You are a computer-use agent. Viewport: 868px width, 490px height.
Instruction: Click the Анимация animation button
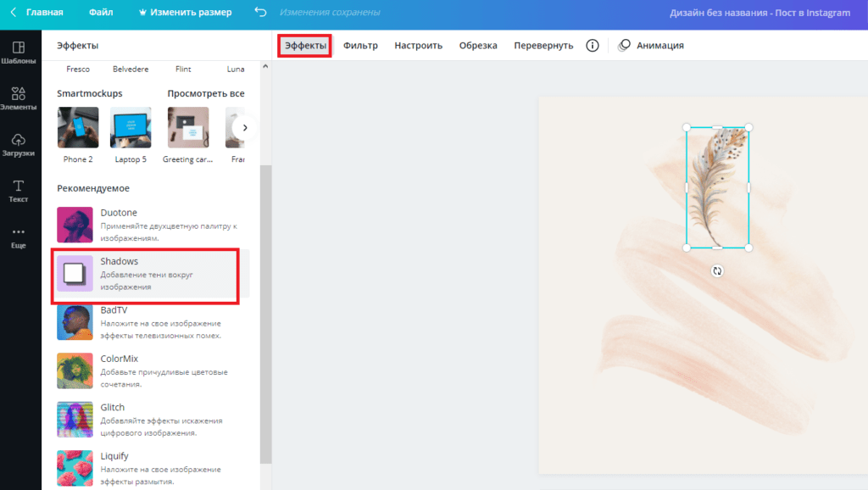(651, 45)
